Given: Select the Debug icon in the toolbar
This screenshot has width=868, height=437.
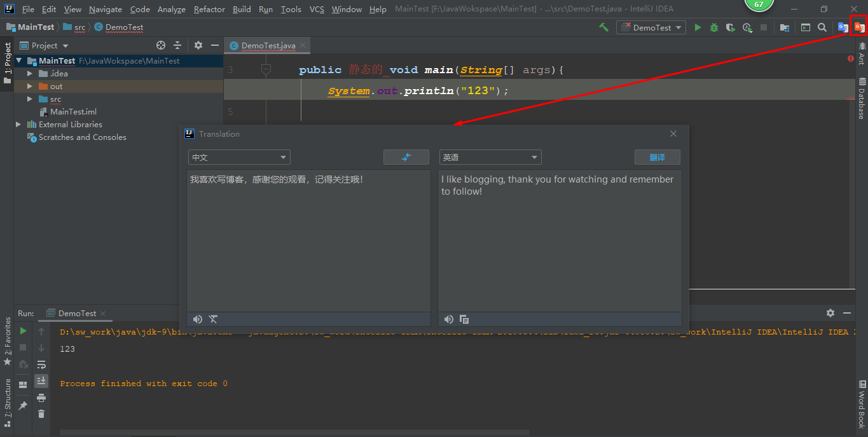Looking at the screenshot, I should coord(713,27).
